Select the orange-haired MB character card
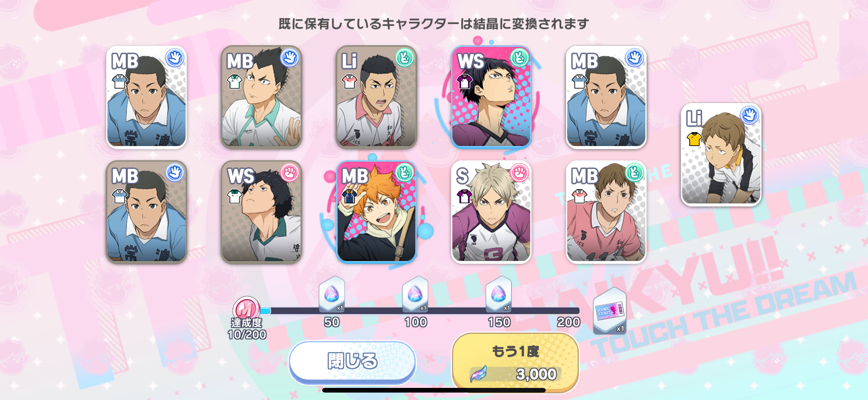 tap(376, 212)
